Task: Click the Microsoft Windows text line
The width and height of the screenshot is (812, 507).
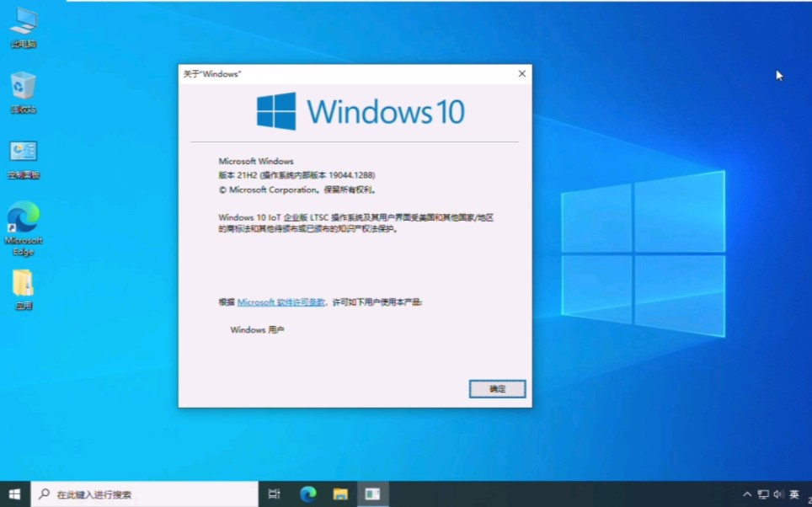Action: pos(256,161)
